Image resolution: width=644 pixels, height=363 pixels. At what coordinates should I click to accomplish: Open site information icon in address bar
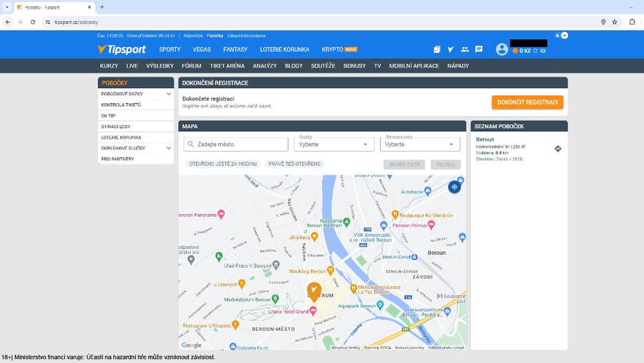pos(48,22)
